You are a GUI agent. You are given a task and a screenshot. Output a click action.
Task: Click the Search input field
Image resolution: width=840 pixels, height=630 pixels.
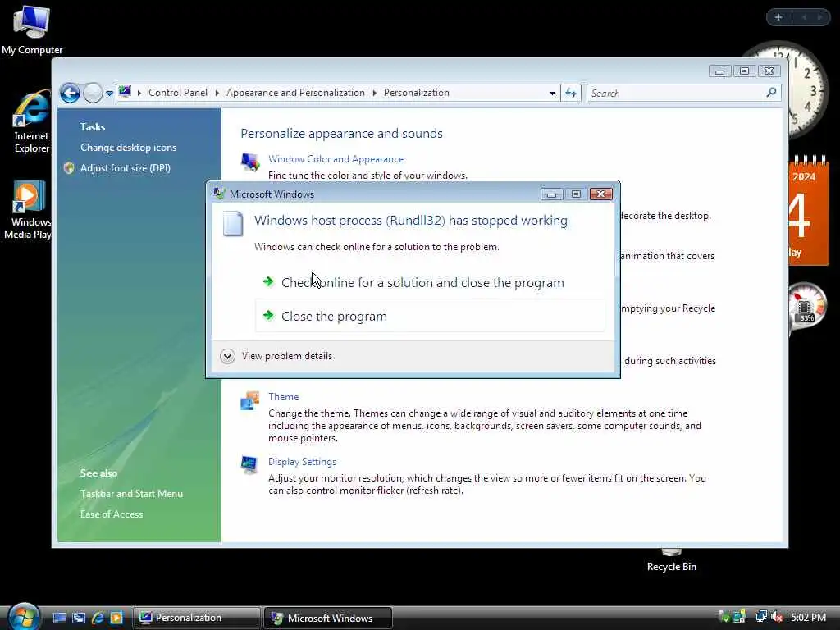[x=676, y=94]
